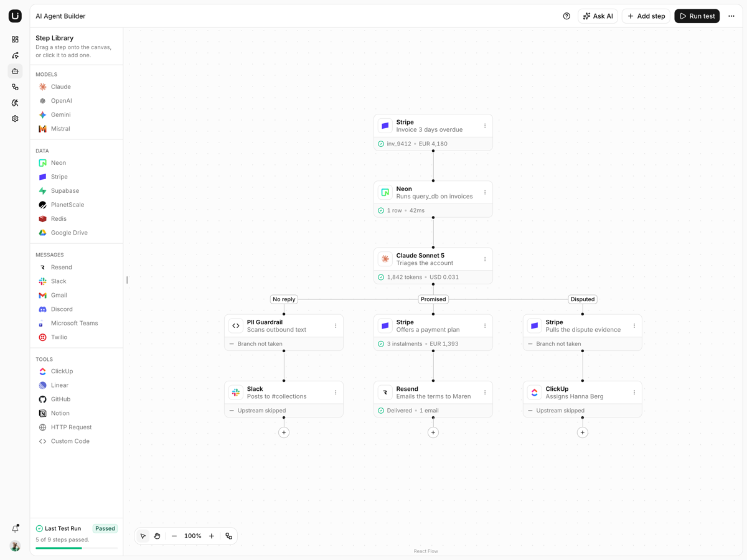Click the green 'Passed' status badge
The width and height of the screenshot is (747, 560).
coord(105,529)
